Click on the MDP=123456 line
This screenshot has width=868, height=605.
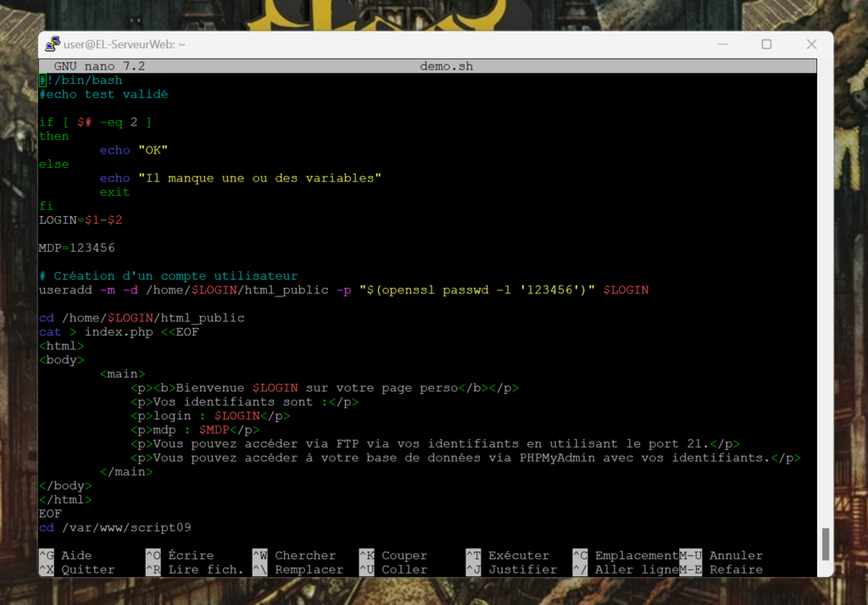[77, 248]
